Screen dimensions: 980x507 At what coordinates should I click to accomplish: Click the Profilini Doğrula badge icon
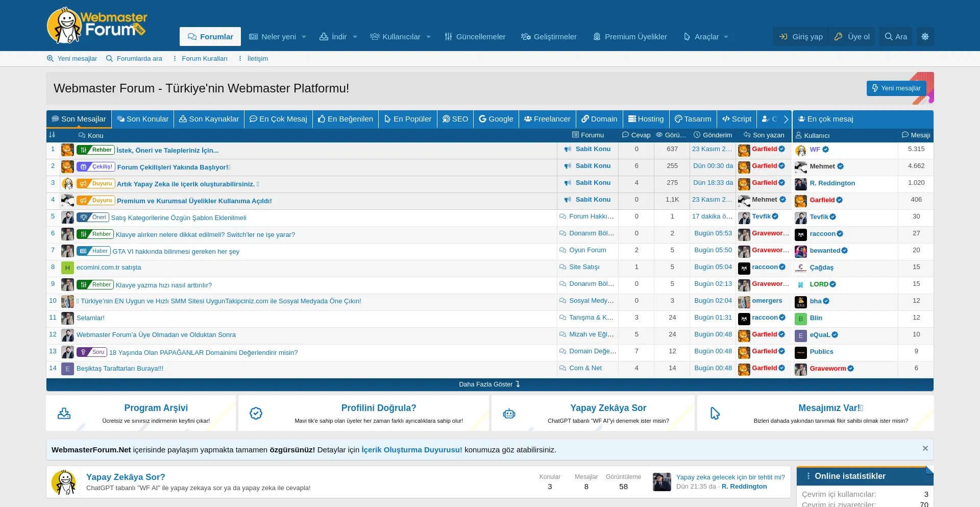[256, 413]
